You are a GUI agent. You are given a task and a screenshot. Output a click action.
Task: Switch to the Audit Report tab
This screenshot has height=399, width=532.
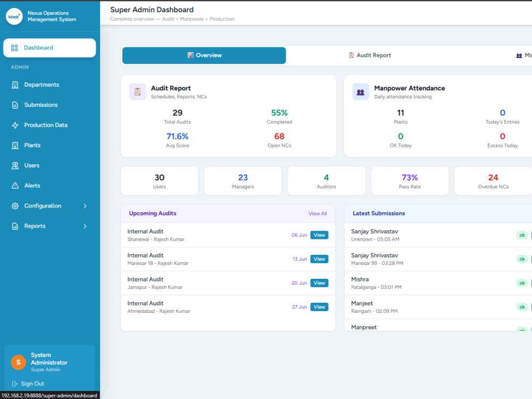[x=370, y=55]
